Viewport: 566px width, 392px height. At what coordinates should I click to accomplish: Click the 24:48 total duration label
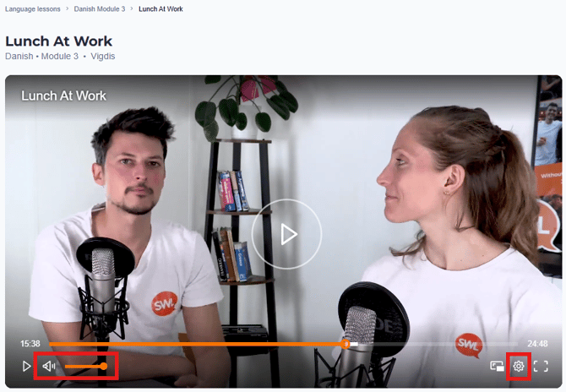(x=537, y=344)
